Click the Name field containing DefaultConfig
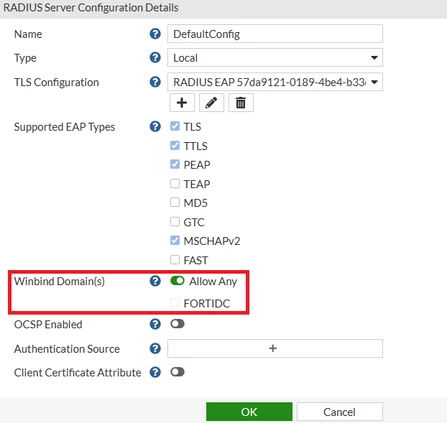This screenshot has width=447, height=423. (x=275, y=34)
